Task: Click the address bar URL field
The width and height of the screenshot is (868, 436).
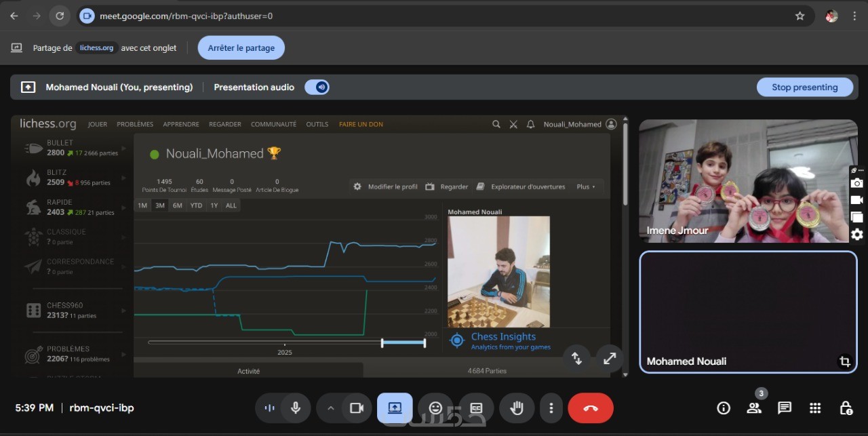Action: coord(434,16)
